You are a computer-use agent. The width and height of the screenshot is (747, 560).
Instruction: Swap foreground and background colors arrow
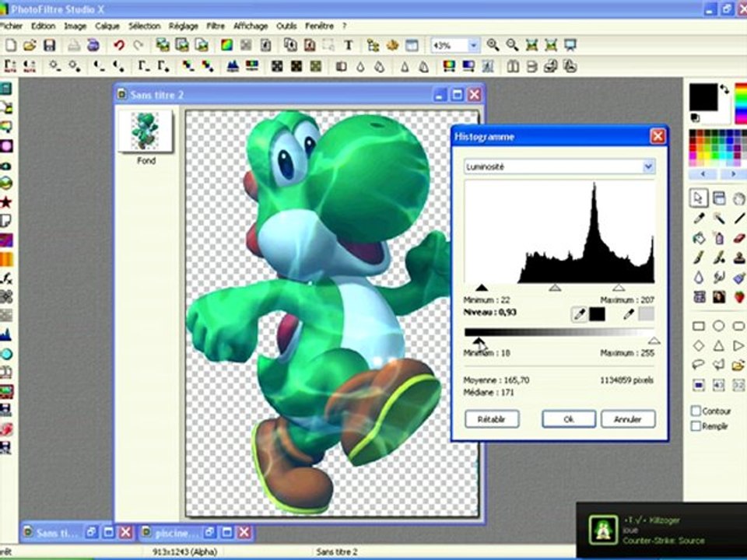724,89
